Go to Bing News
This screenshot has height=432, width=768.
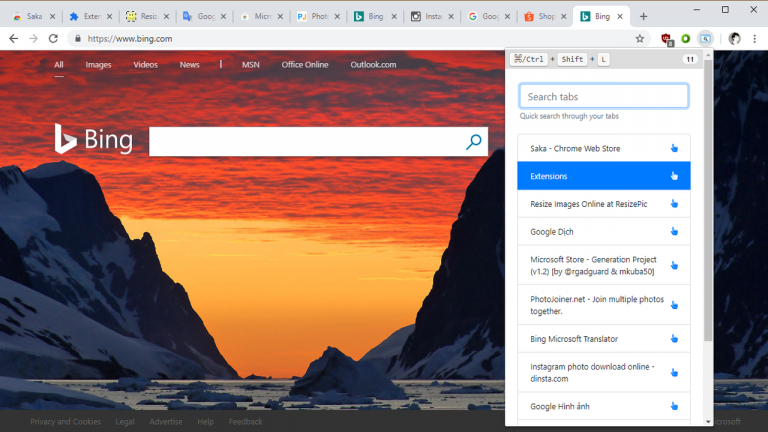pyautogui.click(x=189, y=65)
